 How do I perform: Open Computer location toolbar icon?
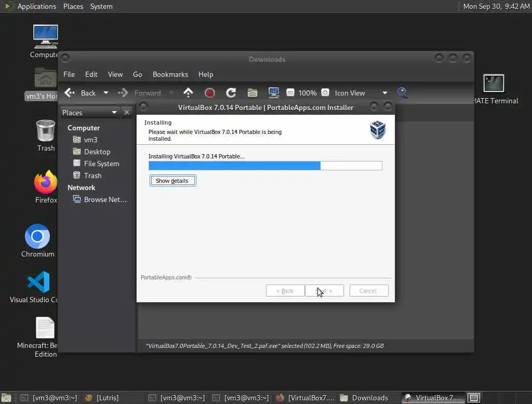(x=273, y=92)
